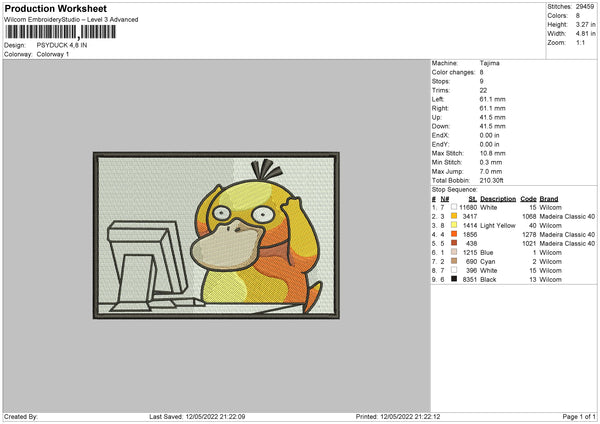Screen dimensions: 600x424
Task: Click the N# column header
Action: pyautogui.click(x=445, y=199)
